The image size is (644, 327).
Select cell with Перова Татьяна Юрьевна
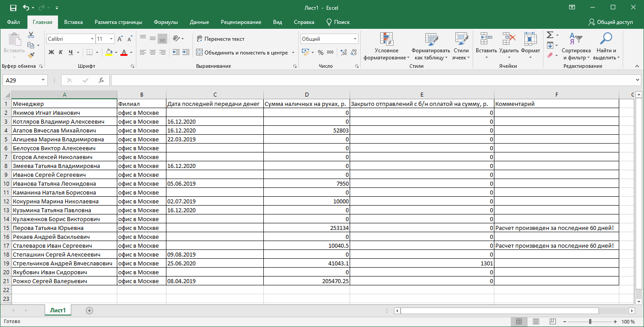pos(64,228)
